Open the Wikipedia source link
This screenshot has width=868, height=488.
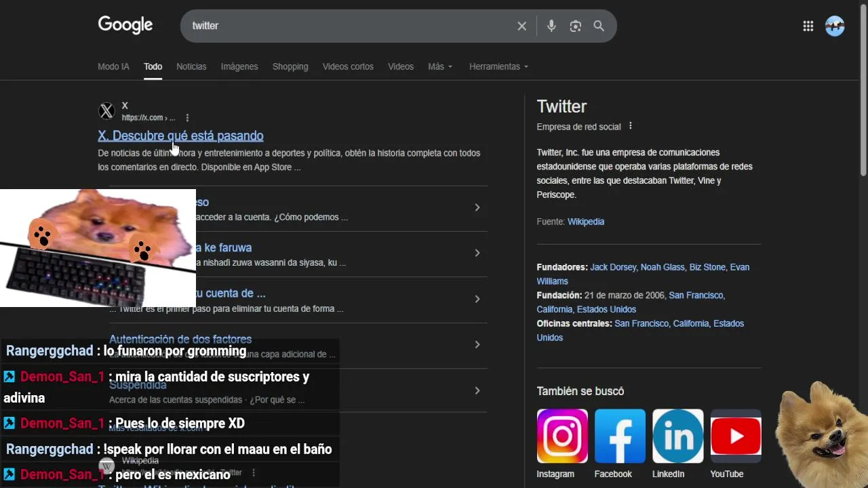pos(586,222)
